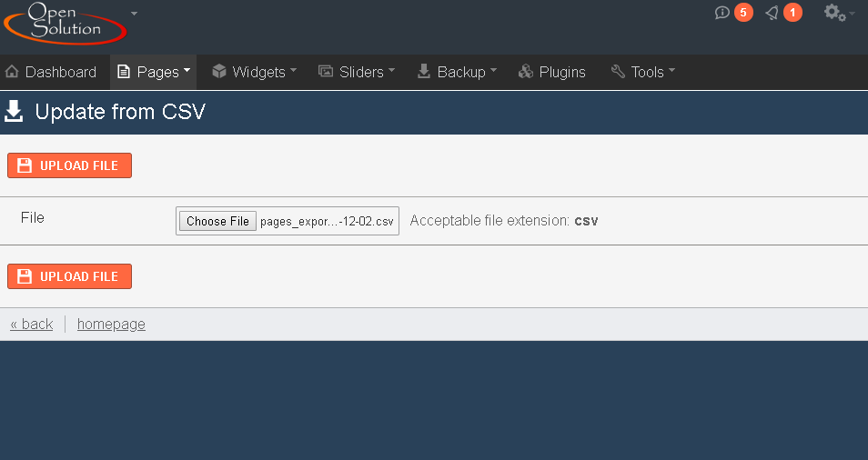Expand the Widgets dropdown menu

255,72
